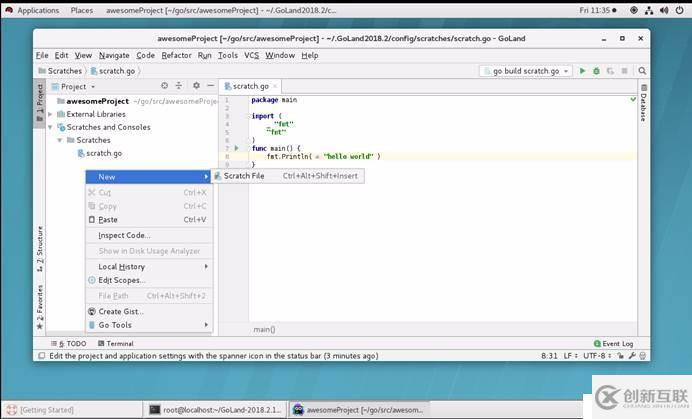Click the lock read-only icon in status bar

tap(621, 356)
